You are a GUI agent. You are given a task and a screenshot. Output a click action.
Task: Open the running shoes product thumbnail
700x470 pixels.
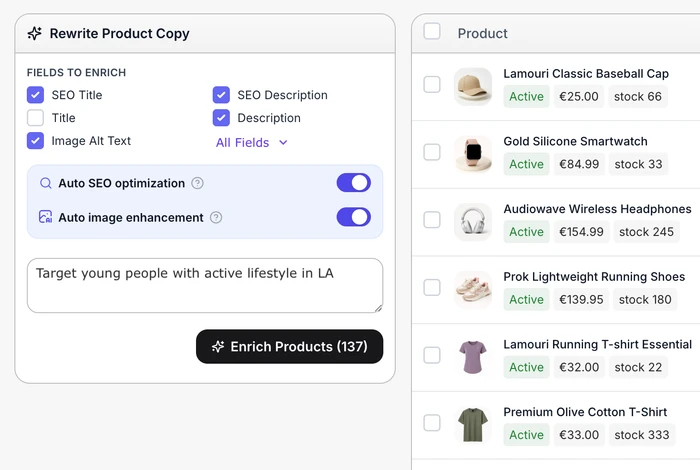pyautogui.click(x=473, y=290)
